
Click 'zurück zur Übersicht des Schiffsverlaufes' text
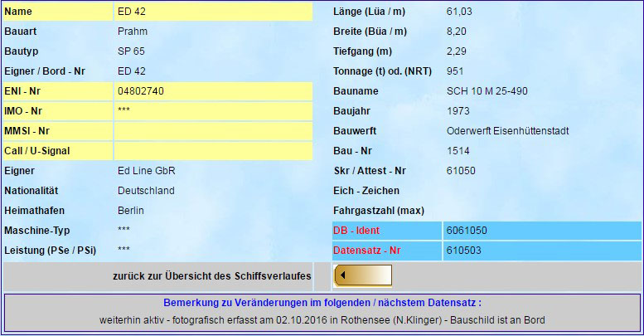(x=211, y=275)
